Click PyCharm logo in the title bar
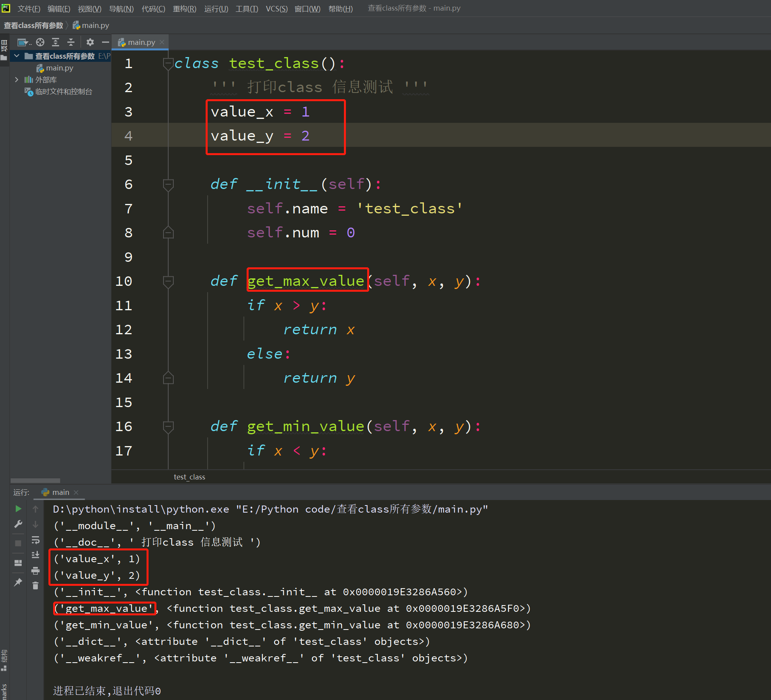 [6, 8]
